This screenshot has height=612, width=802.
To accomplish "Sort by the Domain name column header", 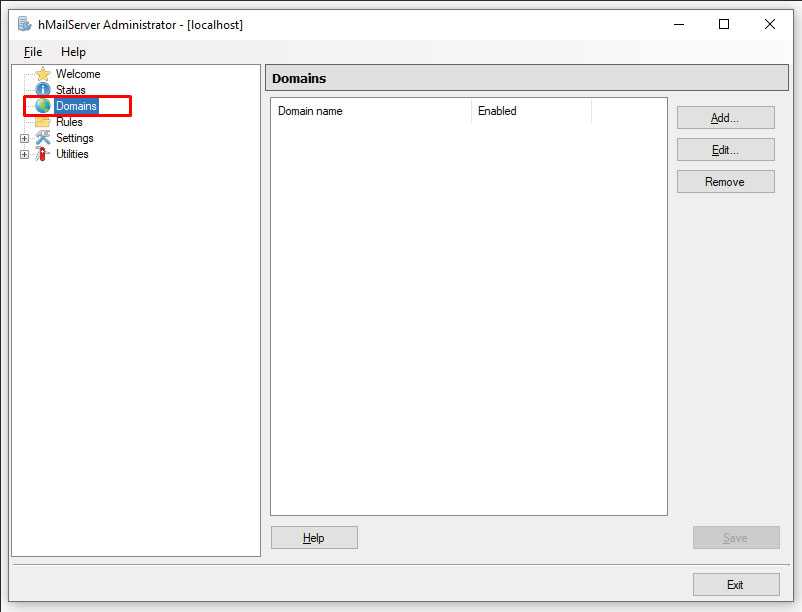I will [x=370, y=111].
